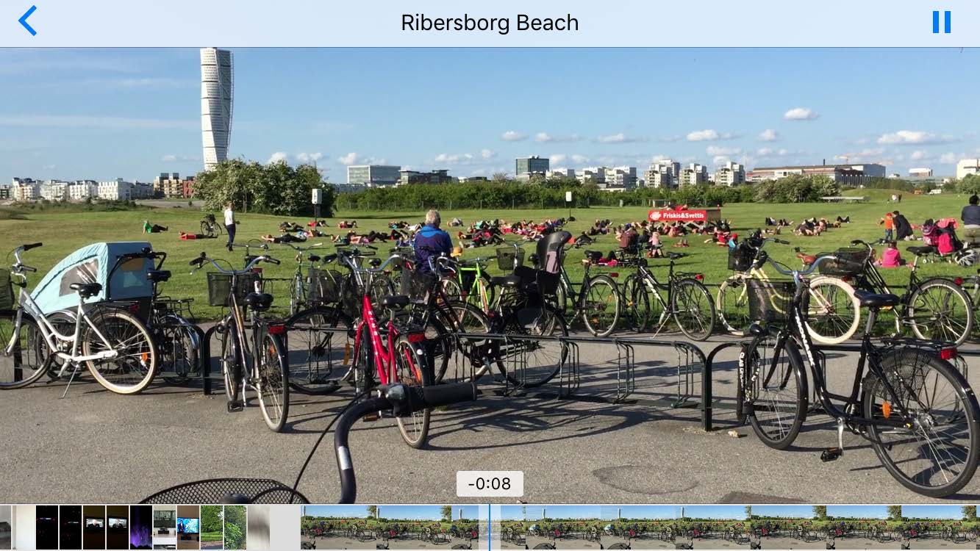
Task: Tap the Ribersborg Beach title
Action: 490,23
